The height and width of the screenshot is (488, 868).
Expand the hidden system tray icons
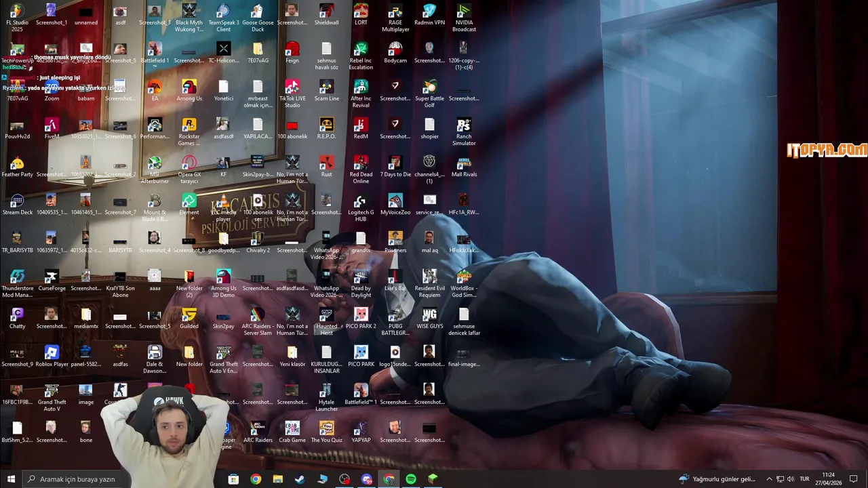pos(769,479)
